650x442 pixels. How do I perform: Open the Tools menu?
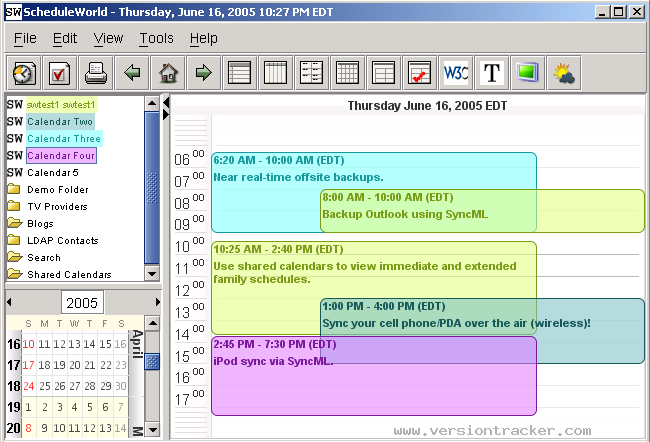click(156, 38)
